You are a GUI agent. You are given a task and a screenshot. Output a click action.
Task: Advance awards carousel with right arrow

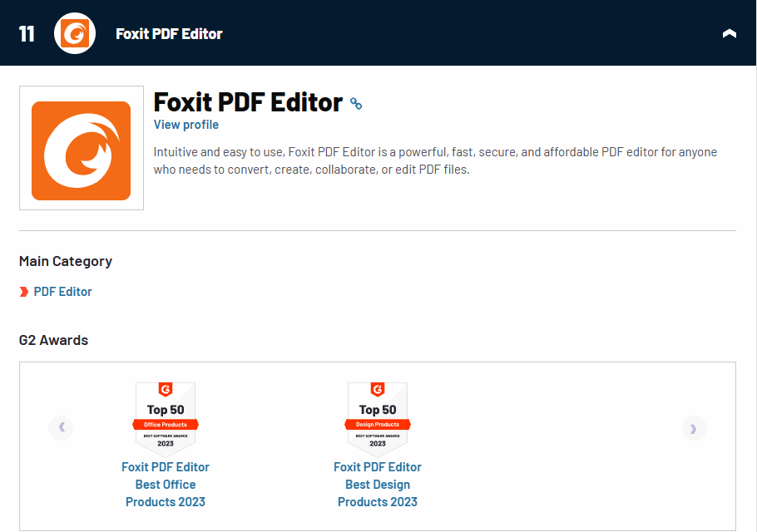[694, 428]
